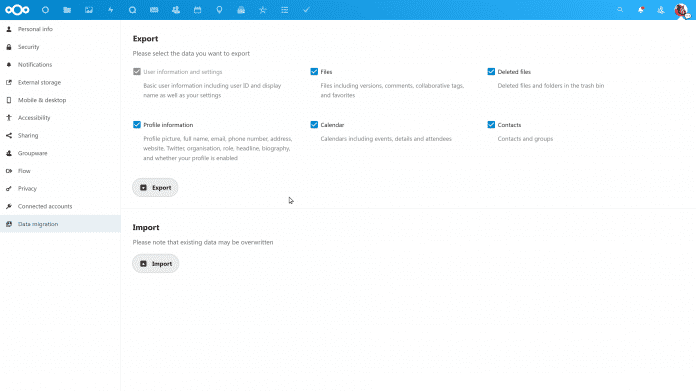The height and width of the screenshot is (391, 696).
Task: Open the notifications bell icon
Action: [641, 10]
